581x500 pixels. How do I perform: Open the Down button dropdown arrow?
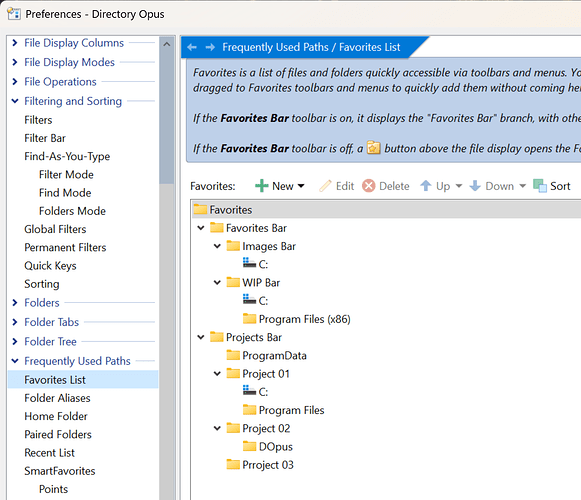point(522,186)
